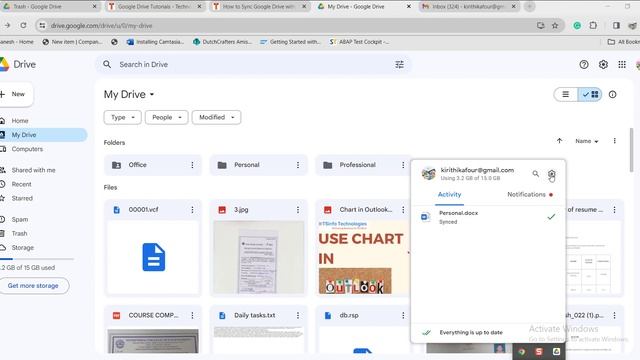Open ABAP Test Cockpit bookmark
640x360 pixels.
click(360, 42)
